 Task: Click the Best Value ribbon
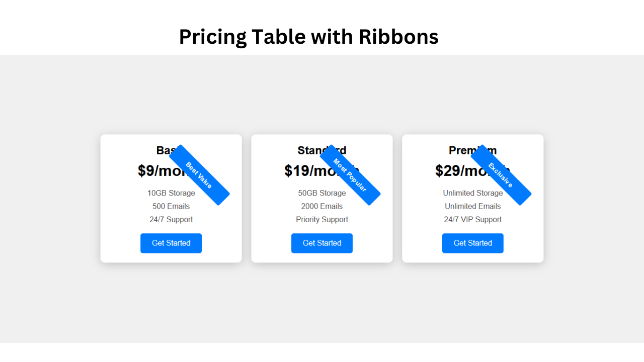tap(199, 175)
